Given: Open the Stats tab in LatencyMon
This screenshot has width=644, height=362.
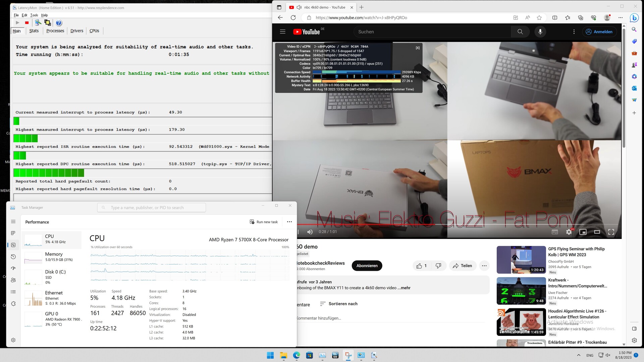Looking at the screenshot, I should click(x=34, y=31).
